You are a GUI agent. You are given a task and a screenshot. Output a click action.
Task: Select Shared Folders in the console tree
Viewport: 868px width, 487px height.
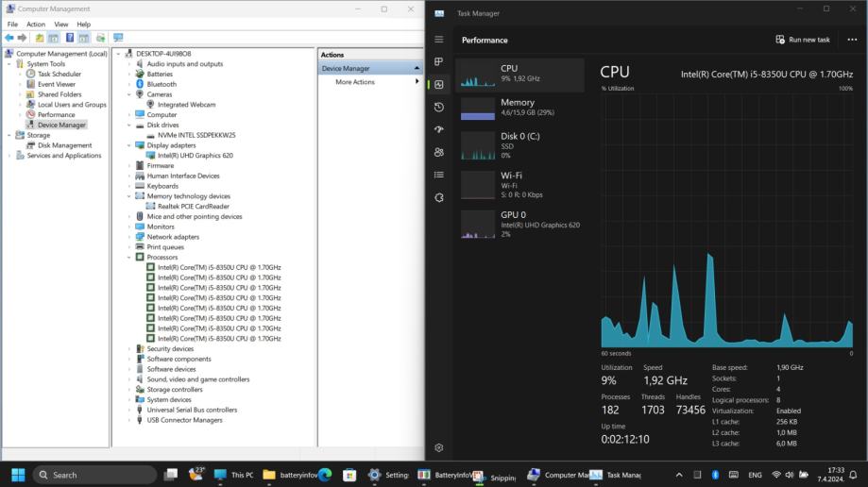[x=60, y=94]
